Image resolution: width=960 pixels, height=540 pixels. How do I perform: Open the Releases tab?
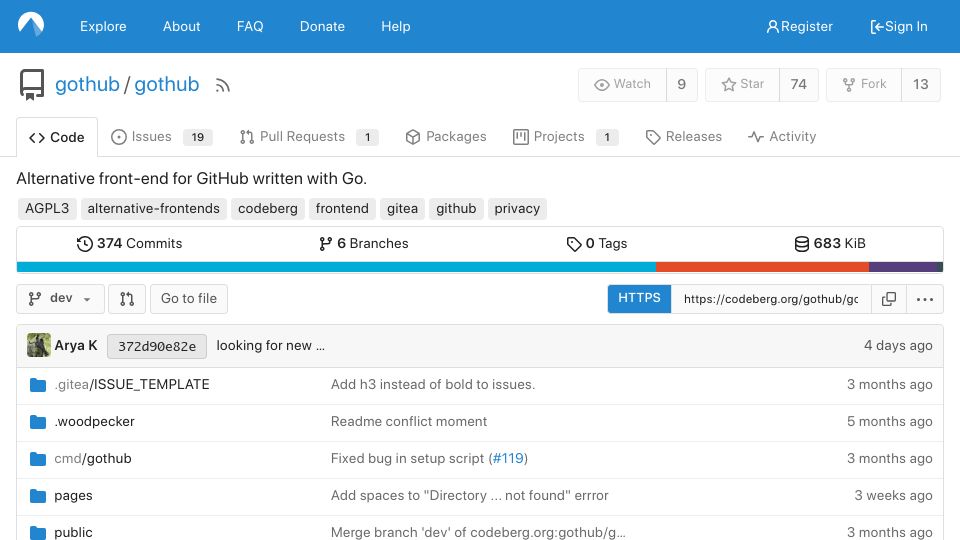click(x=684, y=137)
